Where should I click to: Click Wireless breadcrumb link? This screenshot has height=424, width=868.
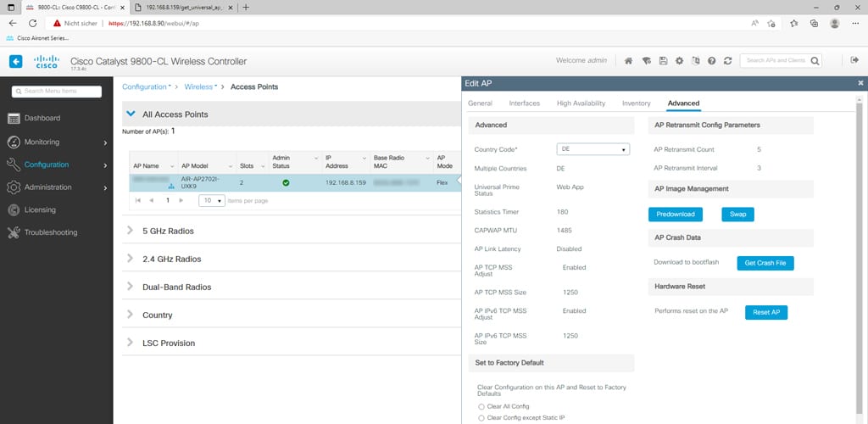point(198,86)
